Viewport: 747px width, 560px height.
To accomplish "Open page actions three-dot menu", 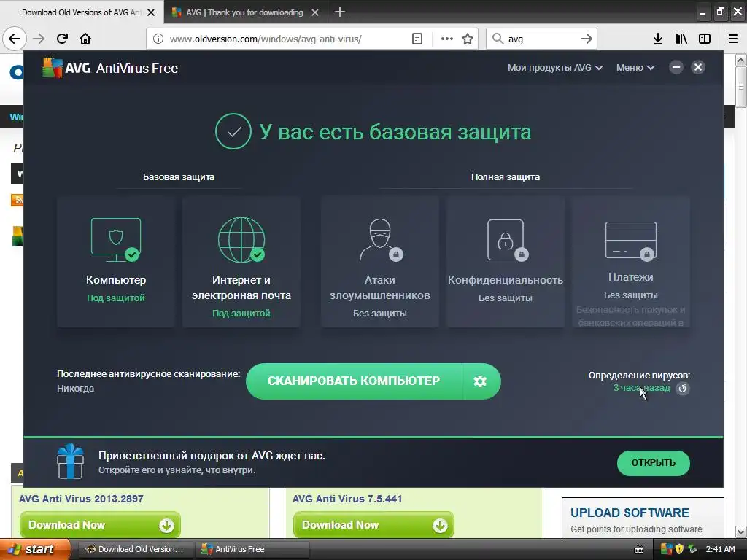I will click(x=447, y=39).
